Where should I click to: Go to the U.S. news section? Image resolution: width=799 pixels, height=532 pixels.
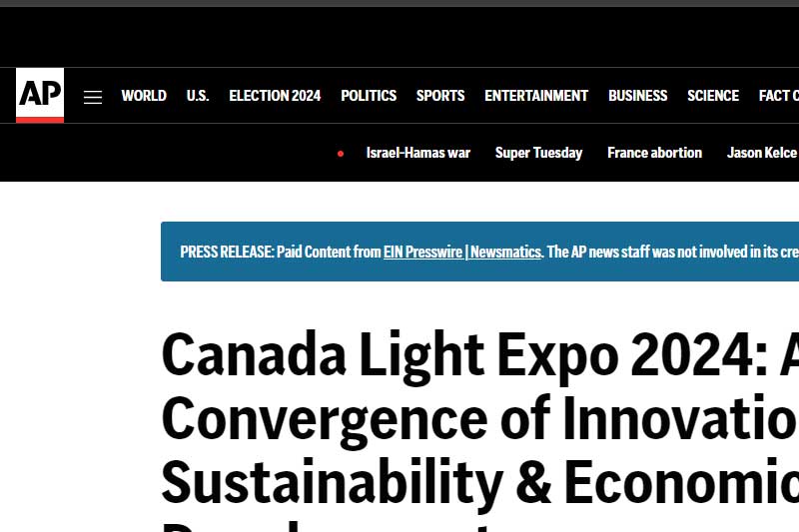tap(198, 96)
